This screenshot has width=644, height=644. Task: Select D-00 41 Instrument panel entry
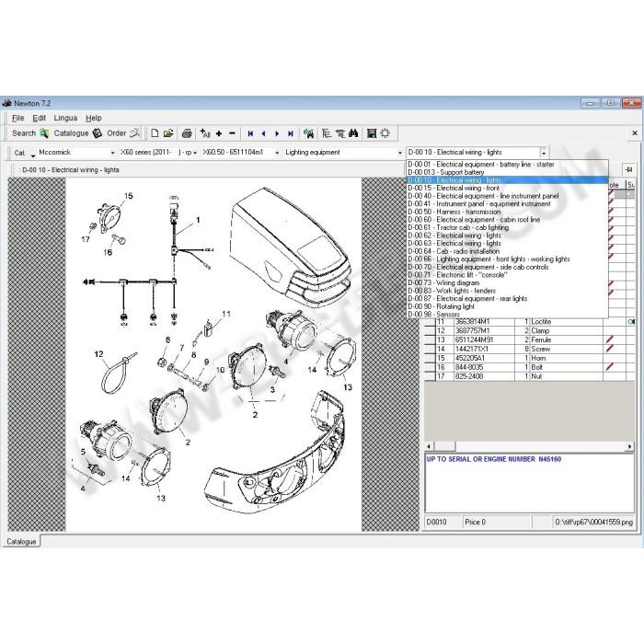tap(507, 203)
